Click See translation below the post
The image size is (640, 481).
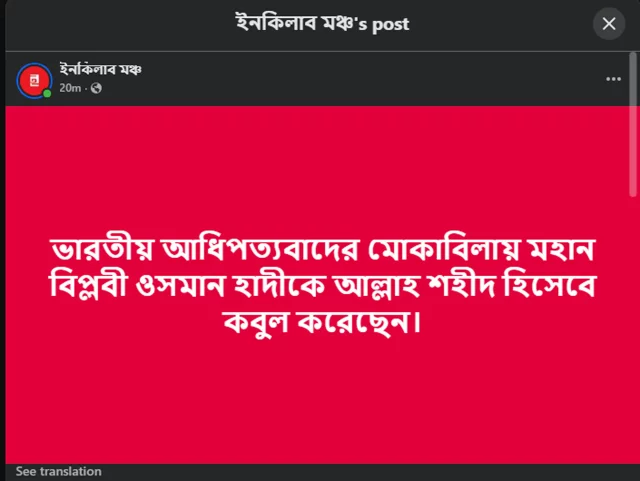tap(58, 471)
